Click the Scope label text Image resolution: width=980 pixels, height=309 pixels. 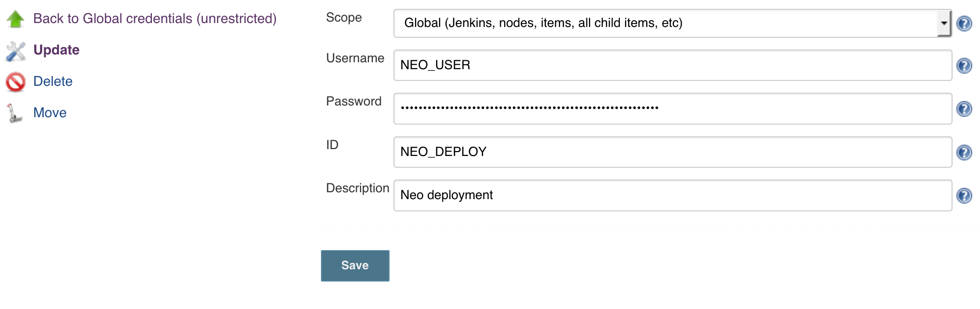point(344,18)
